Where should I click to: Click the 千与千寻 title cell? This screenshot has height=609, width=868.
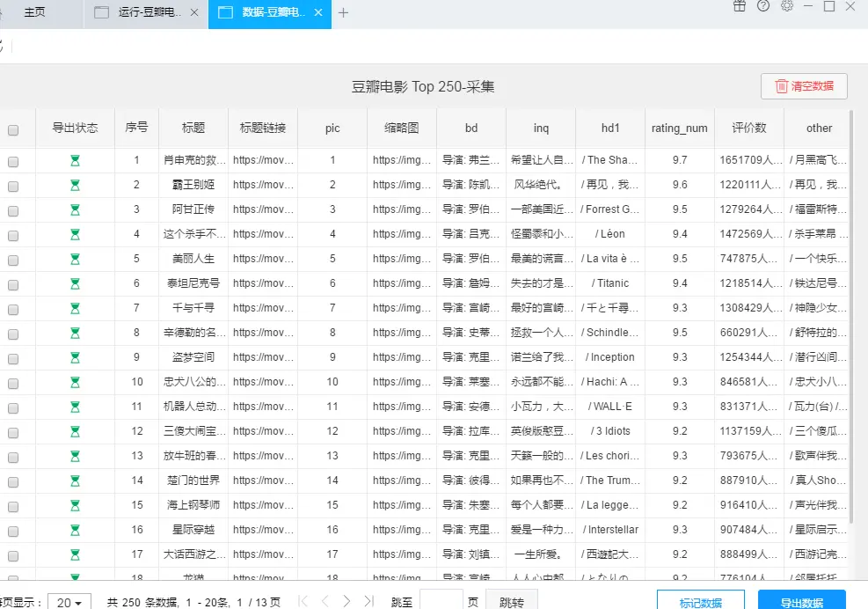point(193,308)
